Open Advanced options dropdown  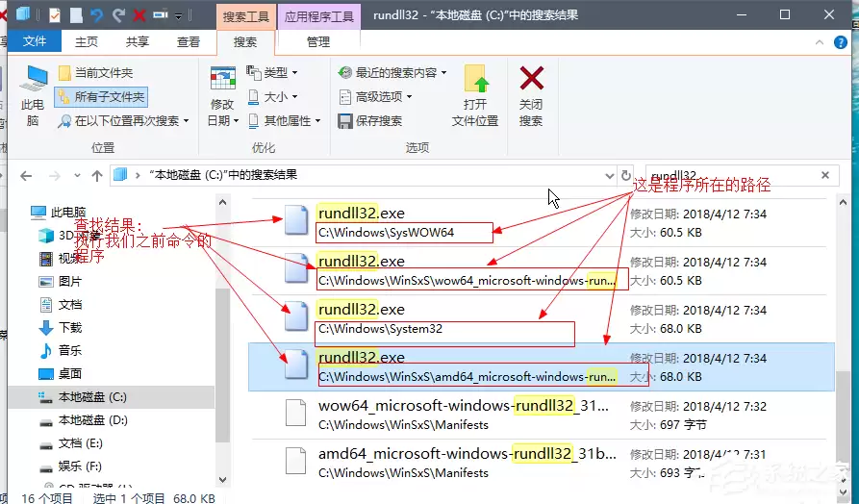(375, 97)
